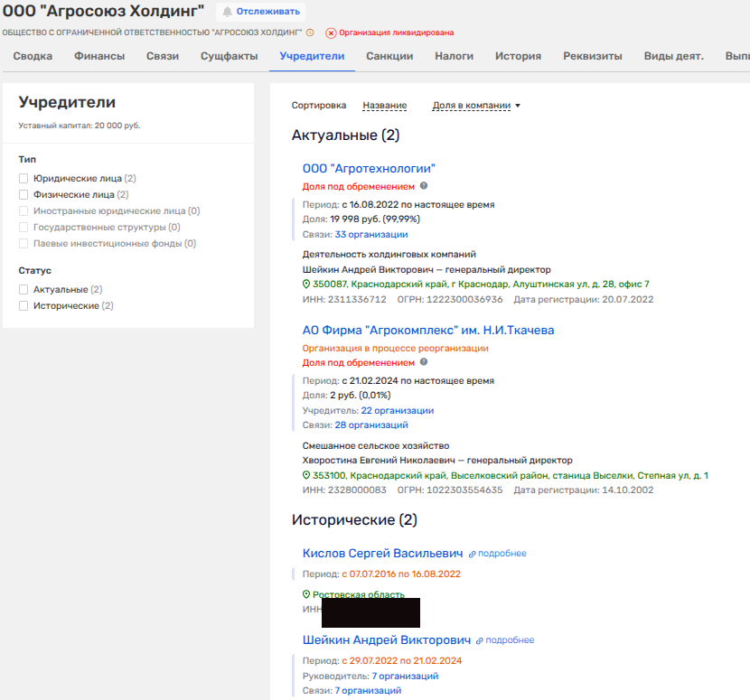Open the ООО "Агротехнологии" company link
This screenshot has width=750, height=700.
(369, 168)
